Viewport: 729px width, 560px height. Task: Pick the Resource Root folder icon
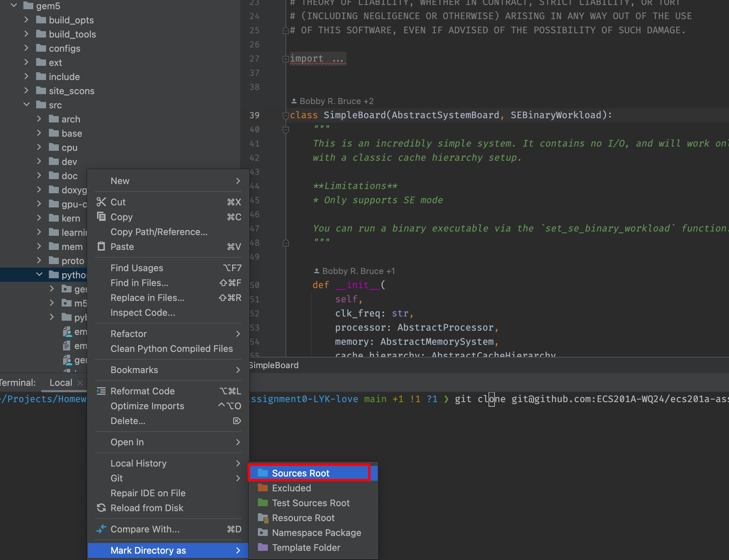(263, 518)
